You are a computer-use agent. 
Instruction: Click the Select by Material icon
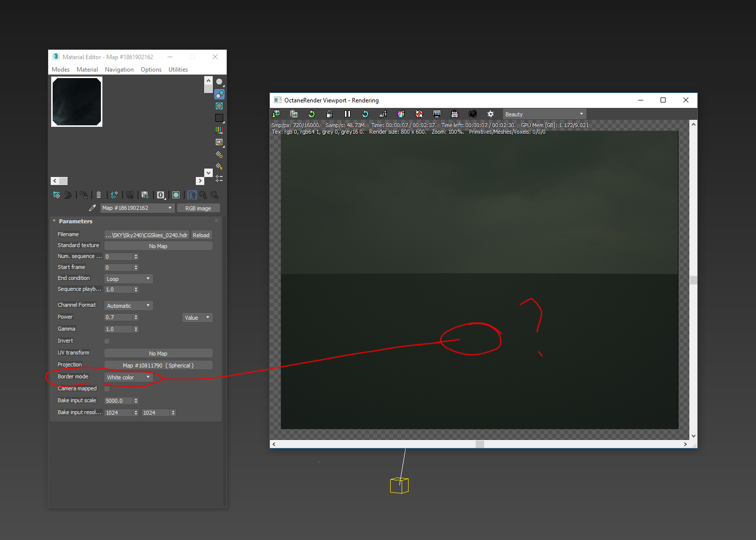pos(219,167)
